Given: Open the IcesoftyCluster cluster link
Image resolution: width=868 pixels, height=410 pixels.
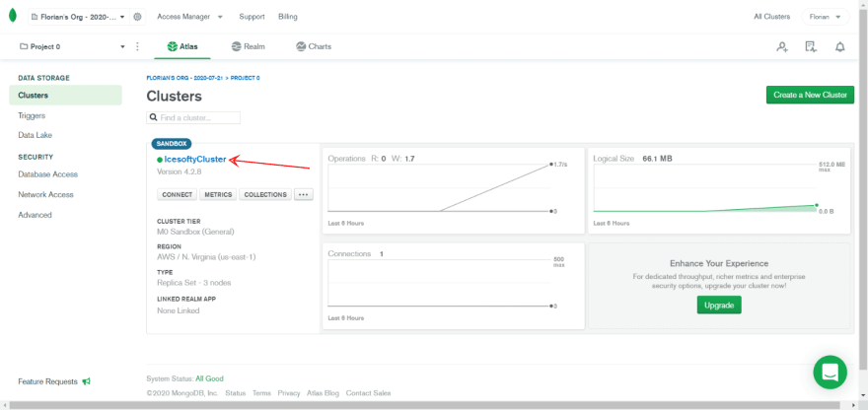Looking at the screenshot, I should pos(195,160).
